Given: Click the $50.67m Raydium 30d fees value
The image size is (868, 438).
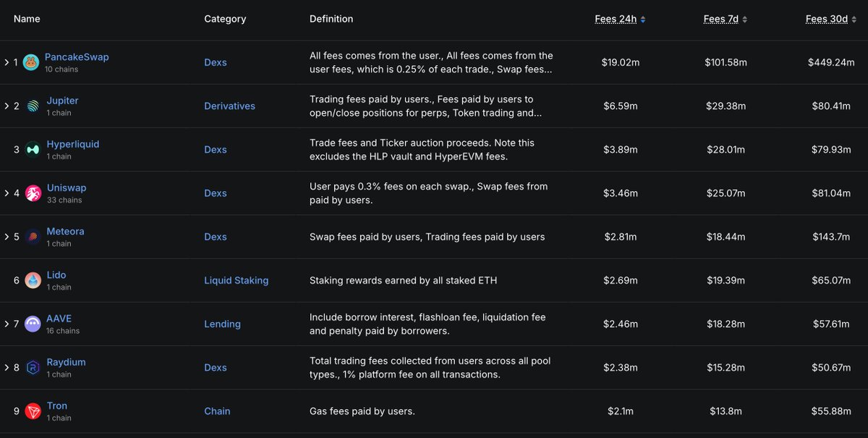Looking at the screenshot, I should pyautogui.click(x=831, y=368).
